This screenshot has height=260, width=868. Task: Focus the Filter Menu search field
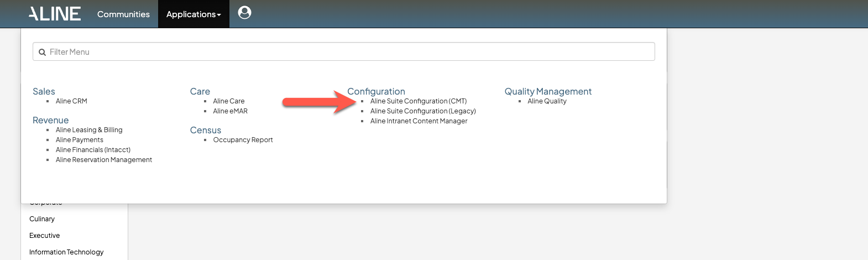[x=343, y=51]
